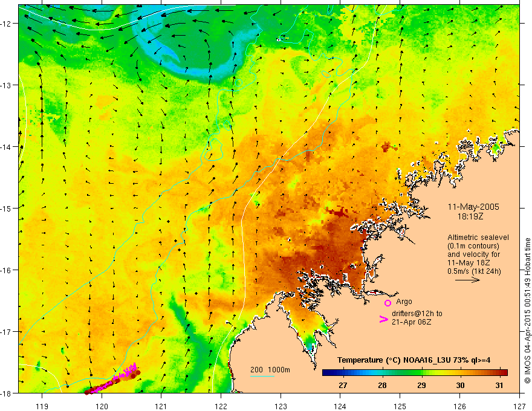The height and width of the screenshot is (411, 532).
Task: Click the '127' longitude axis label
Action: (519, 406)
